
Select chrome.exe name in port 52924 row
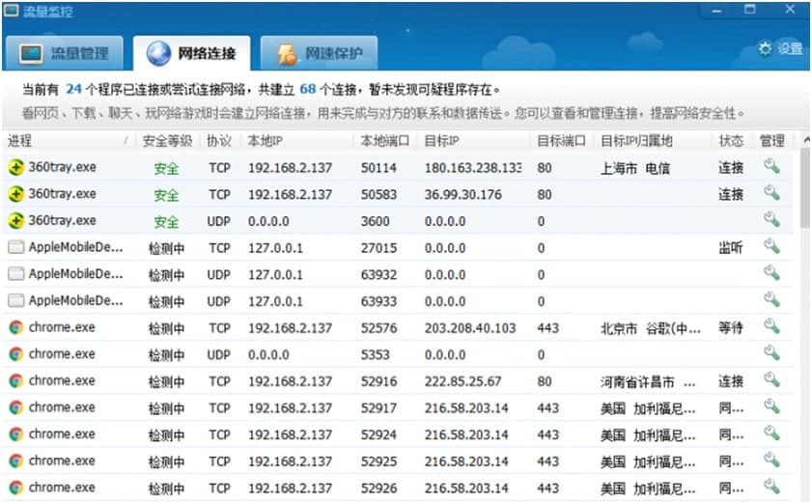click(62, 434)
